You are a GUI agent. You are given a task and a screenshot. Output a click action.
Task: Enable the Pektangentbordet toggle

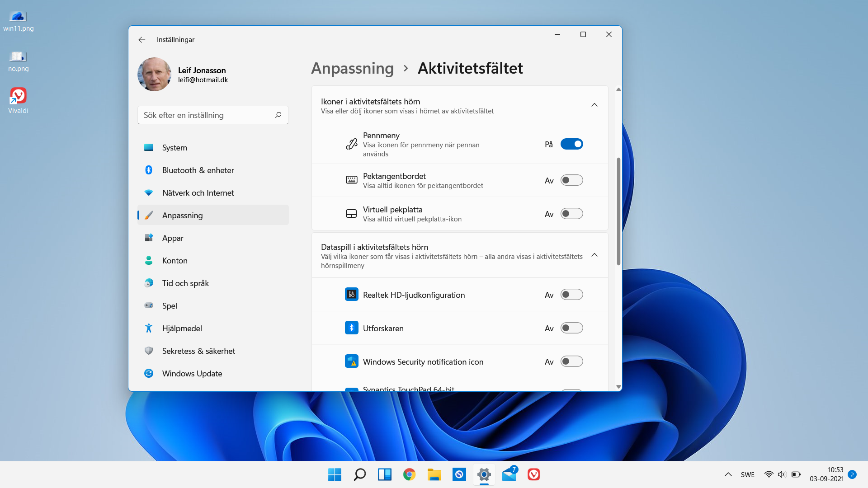(x=572, y=180)
